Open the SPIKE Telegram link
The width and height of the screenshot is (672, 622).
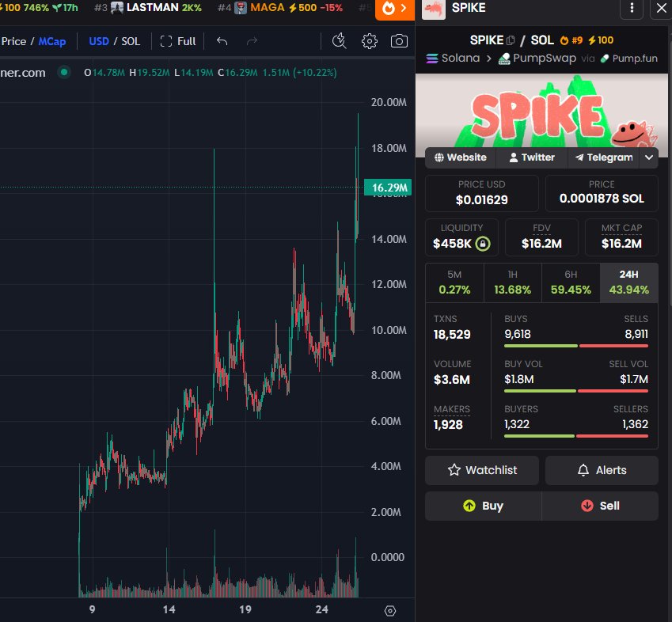point(604,157)
